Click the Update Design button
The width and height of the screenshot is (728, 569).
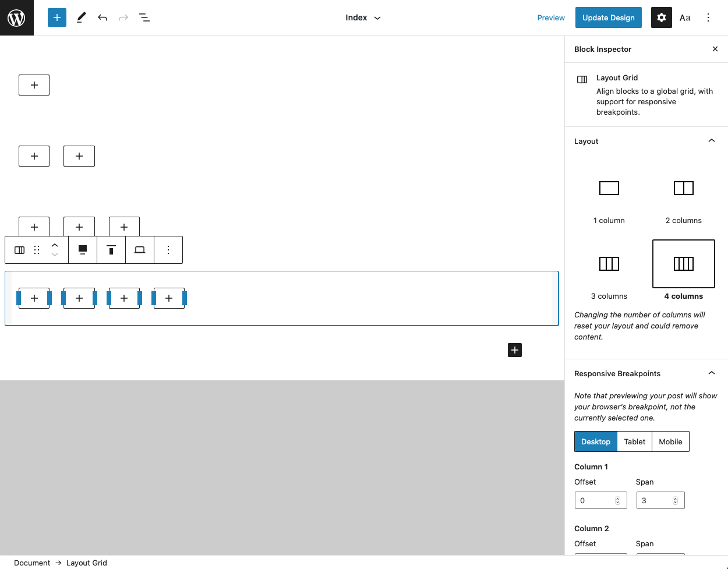pyautogui.click(x=608, y=17)
